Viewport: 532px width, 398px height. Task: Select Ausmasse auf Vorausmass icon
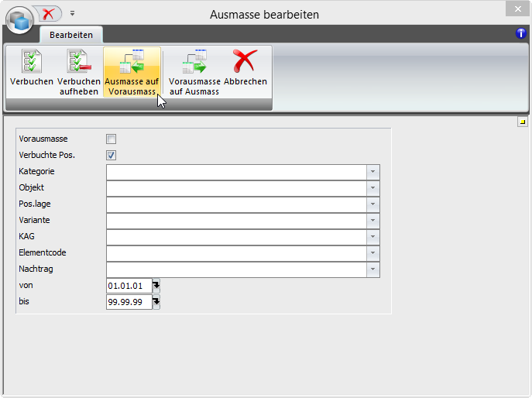(132, 61)
